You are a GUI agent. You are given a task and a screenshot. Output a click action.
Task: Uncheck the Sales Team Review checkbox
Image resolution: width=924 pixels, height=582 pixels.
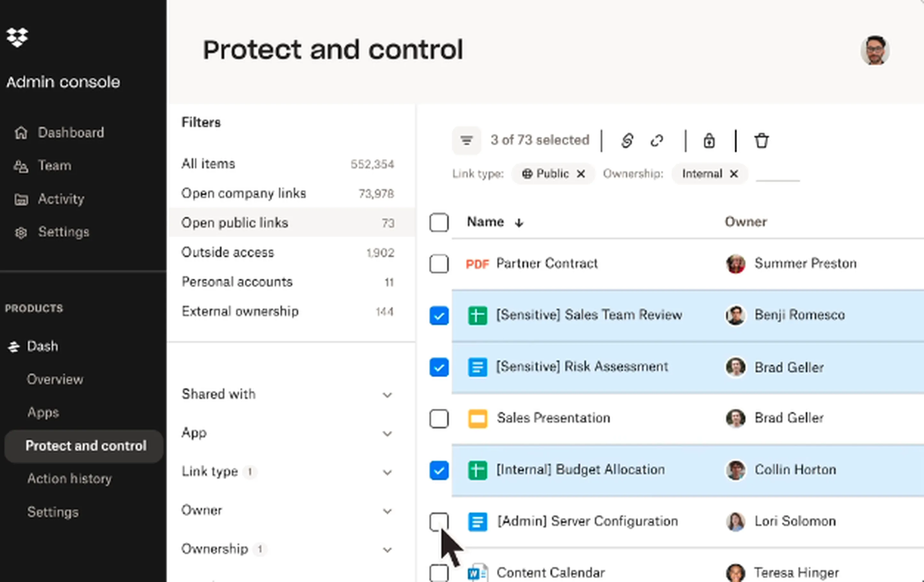[x=439, y=316]
